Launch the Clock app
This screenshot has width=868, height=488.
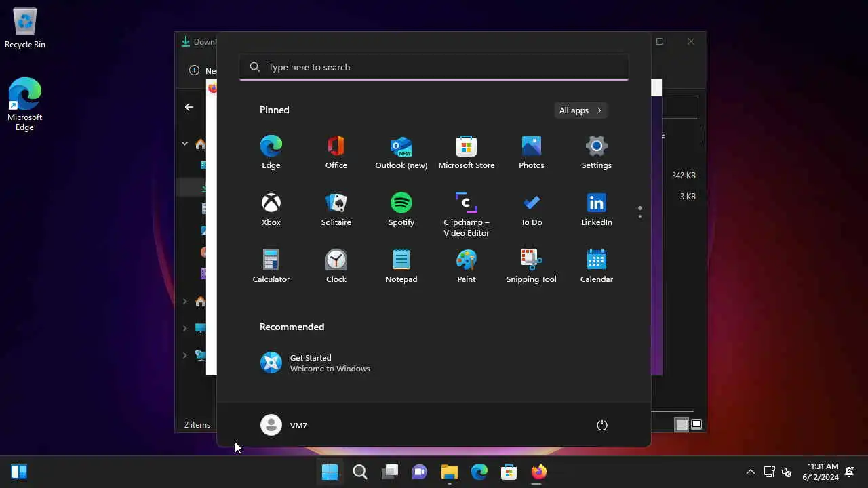pos(336,266)
